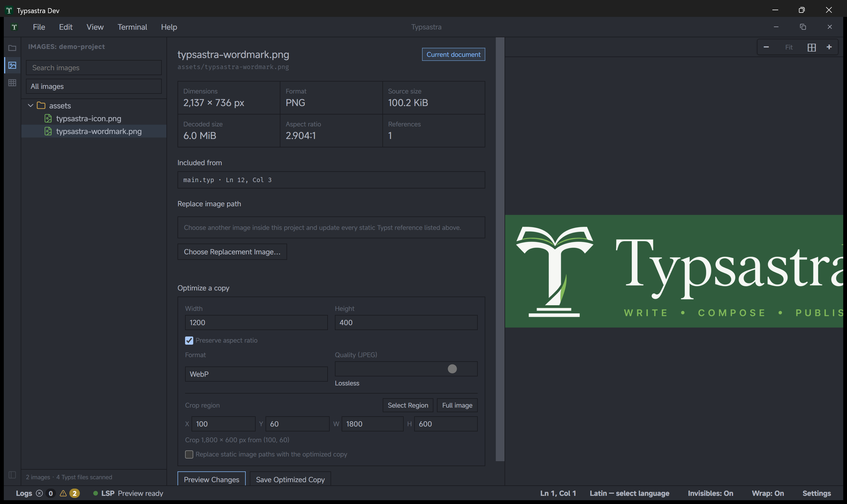847x504 pixels.
Task: Enable Replace static image paths checkbox
Action: (189, 454)
